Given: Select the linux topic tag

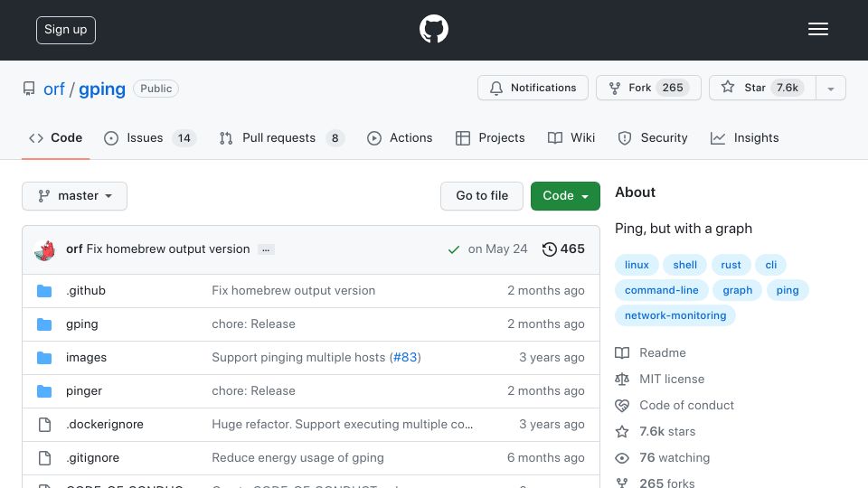Looking at the screenshot, I should pyautogui.click(x=637, y=265).
